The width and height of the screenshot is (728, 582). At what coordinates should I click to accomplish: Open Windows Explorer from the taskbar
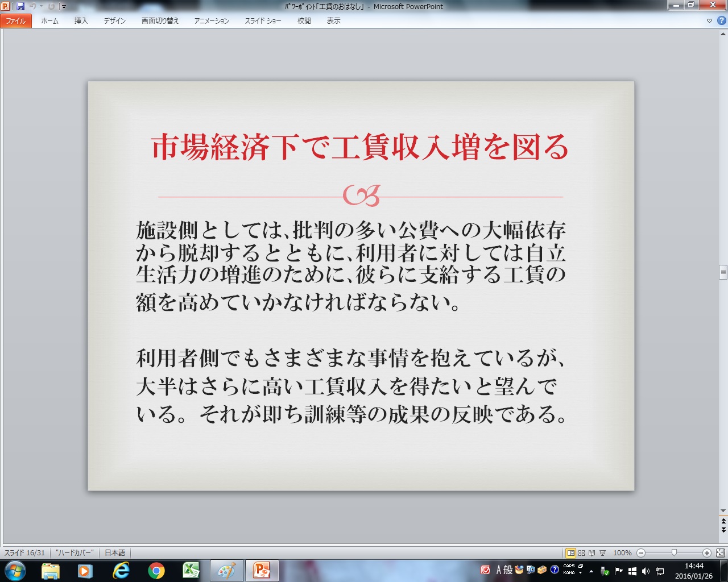tap(51, 571)
